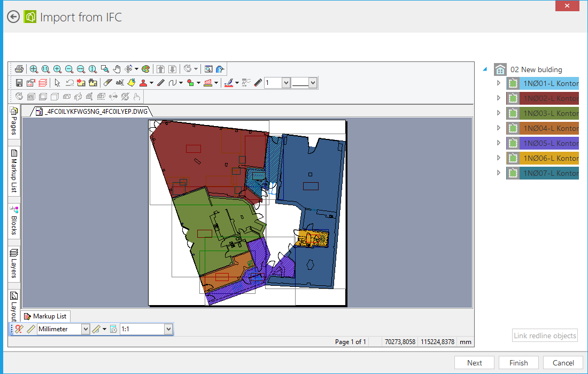Expand the 1NØ01-L Kontor tree node
This screenshot has width=588, height=374.
498,83
